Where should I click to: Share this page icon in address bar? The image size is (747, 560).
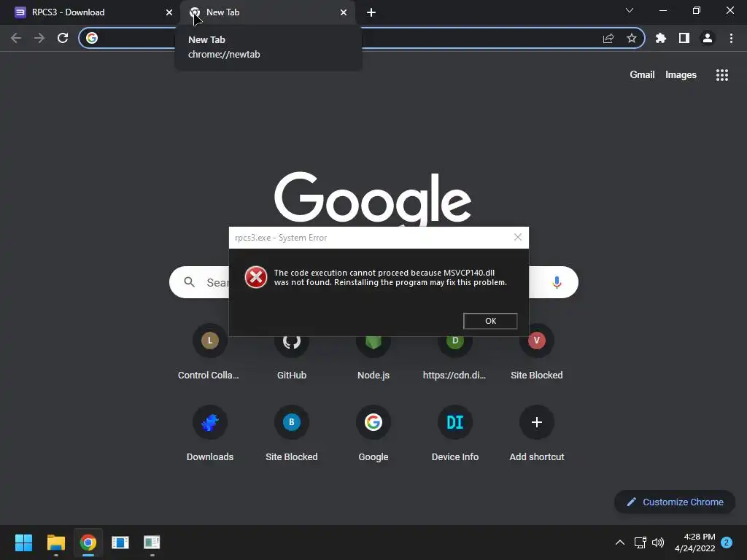608,38
